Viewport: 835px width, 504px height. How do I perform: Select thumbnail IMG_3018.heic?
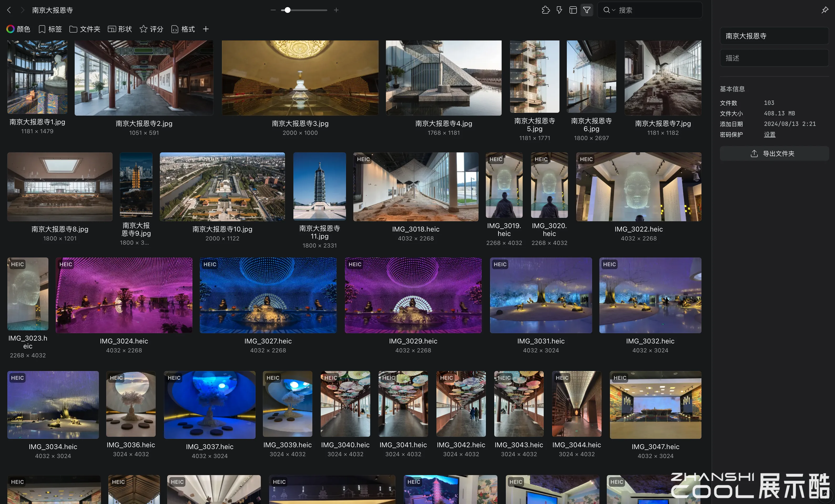[416, 187]
